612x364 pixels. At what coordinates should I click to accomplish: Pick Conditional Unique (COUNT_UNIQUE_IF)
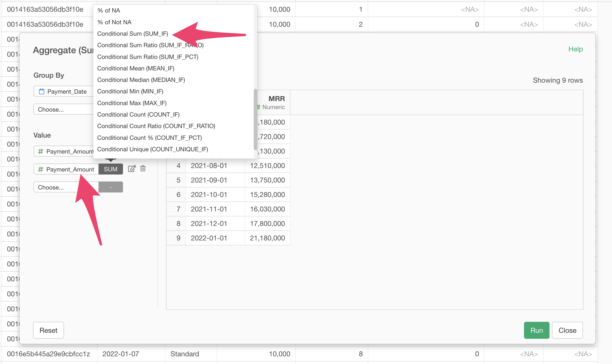click(x=152, y=149)
